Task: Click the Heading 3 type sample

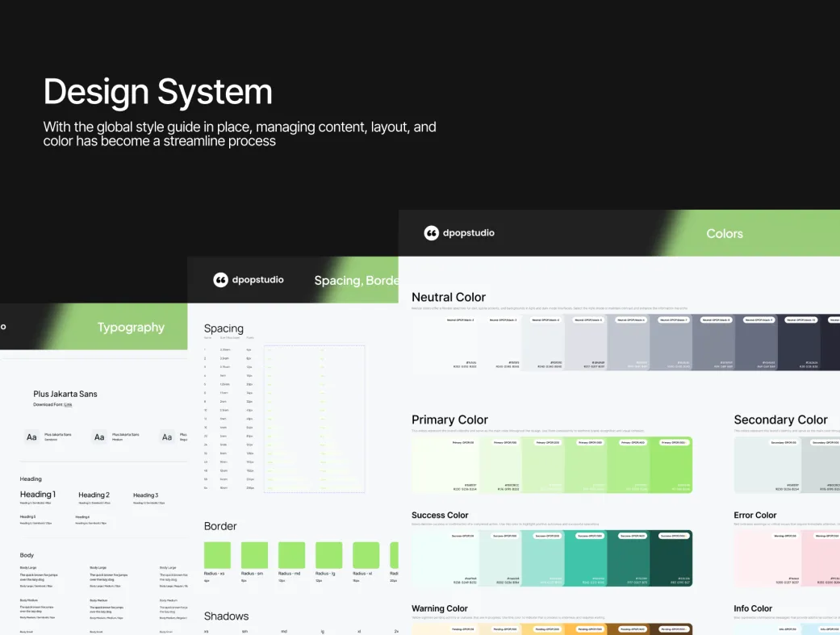Action: coord(146,495)
